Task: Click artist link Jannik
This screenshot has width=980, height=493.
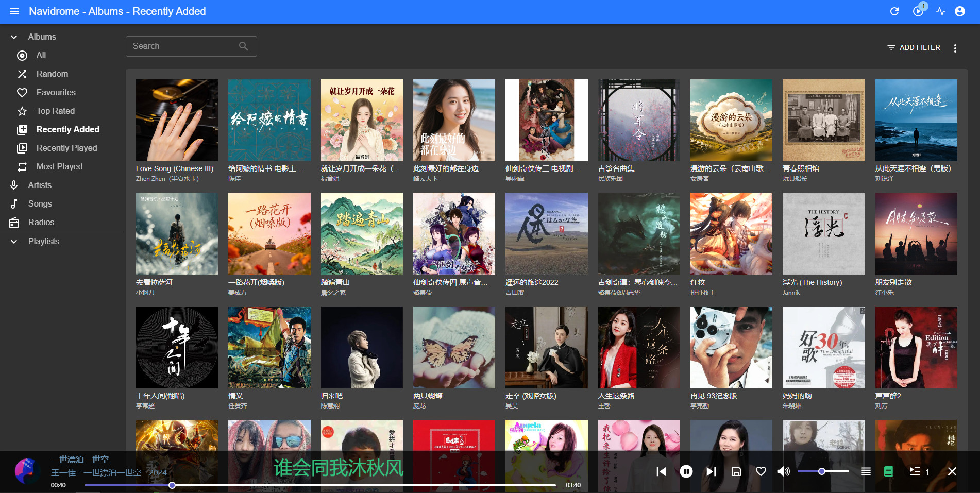Action: click(x=791, y=293)
